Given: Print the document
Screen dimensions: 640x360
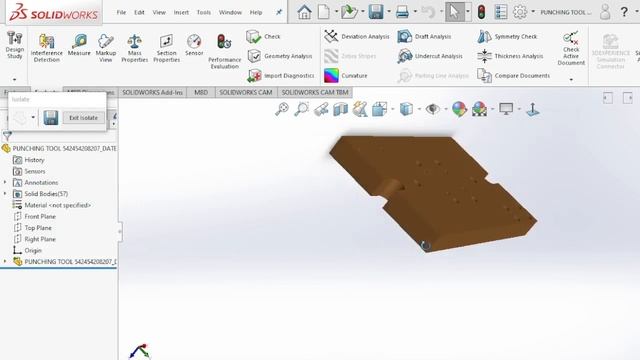Looking at the screenshot, I should [402, 12].
